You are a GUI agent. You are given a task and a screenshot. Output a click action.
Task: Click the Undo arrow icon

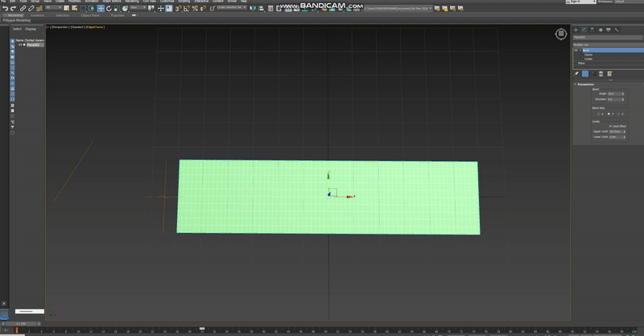pyautogui.click(x=6, y=8)
